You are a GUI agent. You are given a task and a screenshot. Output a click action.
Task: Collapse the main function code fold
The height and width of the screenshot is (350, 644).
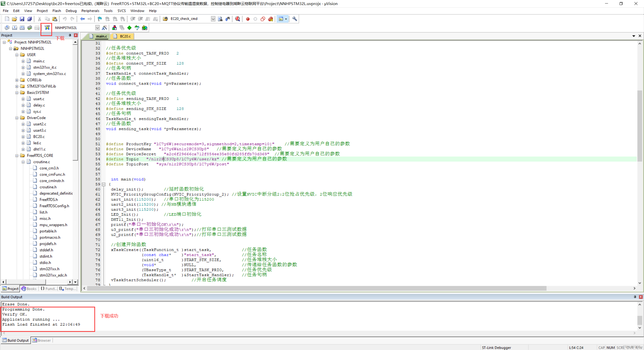click(x=103, y=184)
